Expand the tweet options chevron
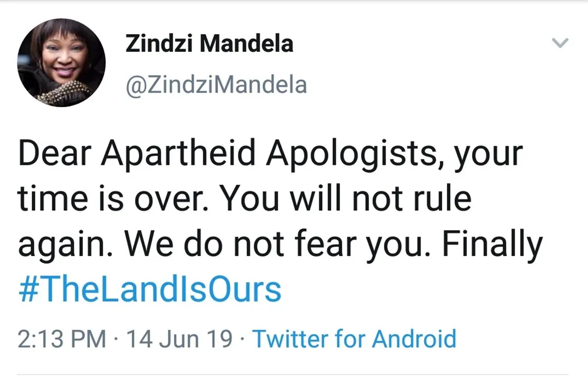 560,43
